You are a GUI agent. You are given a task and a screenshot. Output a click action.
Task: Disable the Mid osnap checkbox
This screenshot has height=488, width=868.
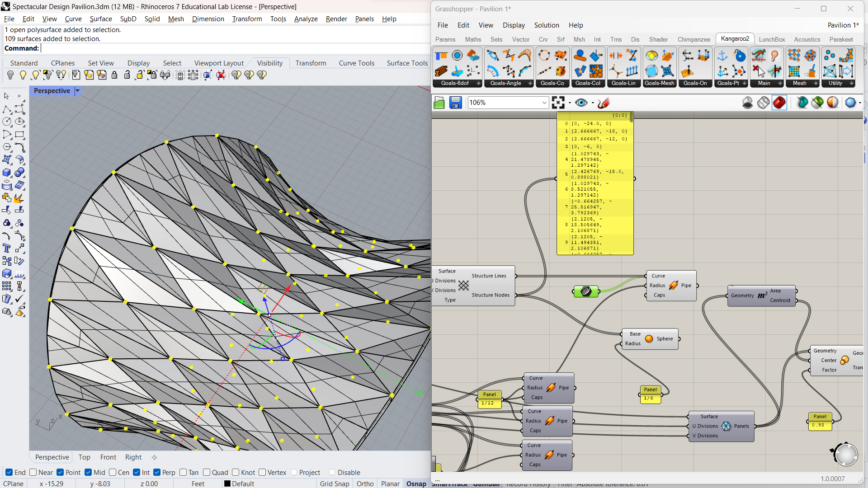[x=88, y=472]
